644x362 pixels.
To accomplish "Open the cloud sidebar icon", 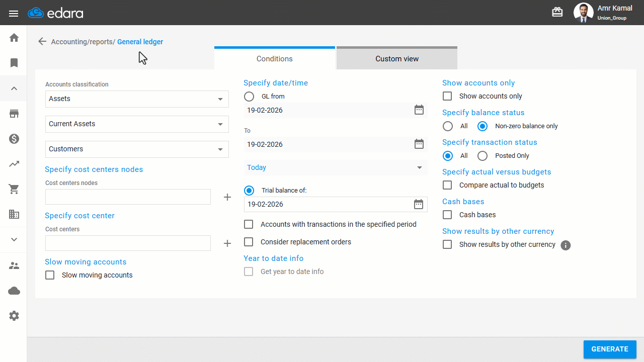I will [x=14, y=291].
